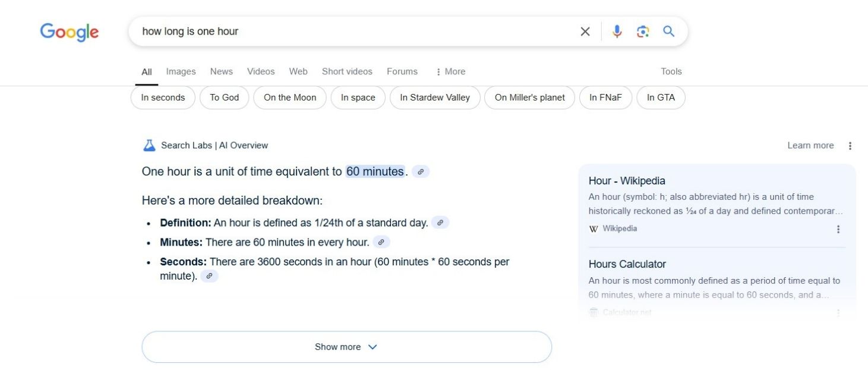
Task: Switch to the Images tab
Action: tap(181, 71)
